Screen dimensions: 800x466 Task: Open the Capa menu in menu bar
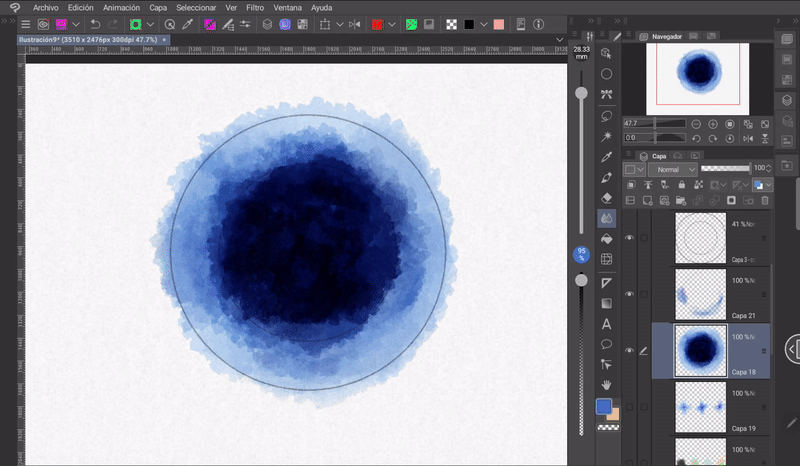[158, 7]
